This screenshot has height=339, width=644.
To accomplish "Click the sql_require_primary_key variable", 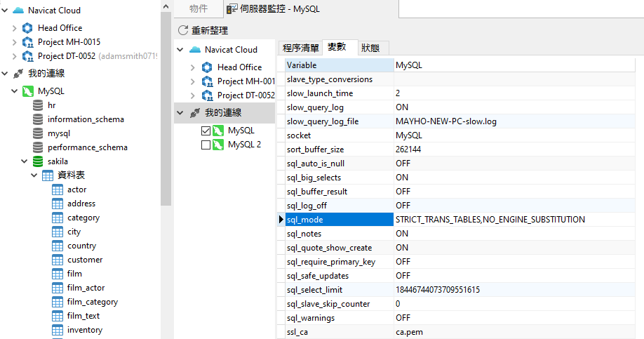I will (x=331, y=262).
